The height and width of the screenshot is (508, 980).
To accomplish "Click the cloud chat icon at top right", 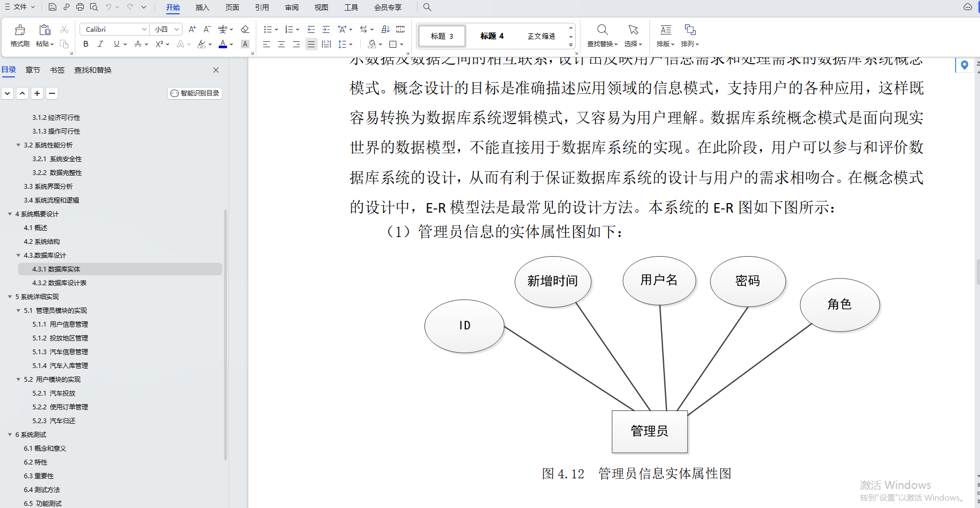I will click(x=968, y=7).
